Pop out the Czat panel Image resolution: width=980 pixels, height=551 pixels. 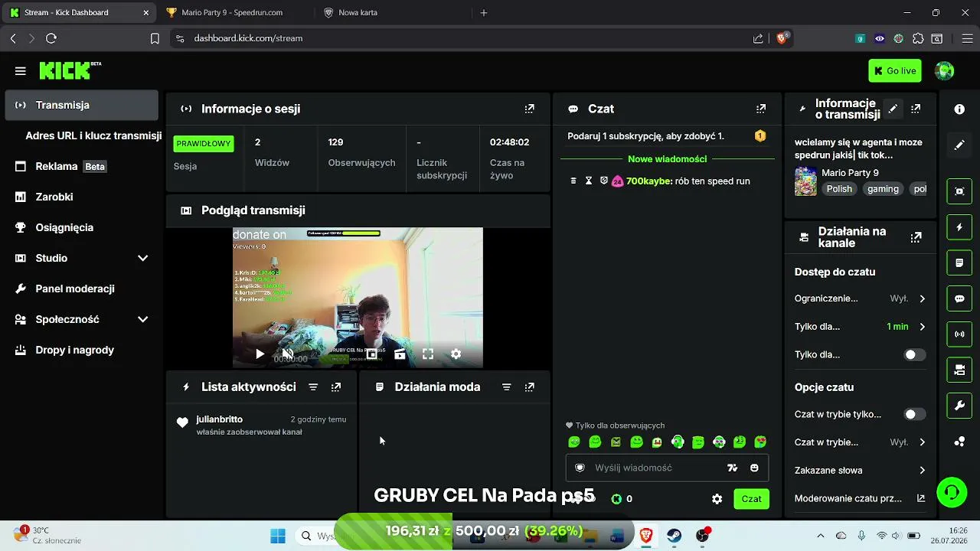click(760, 109)
